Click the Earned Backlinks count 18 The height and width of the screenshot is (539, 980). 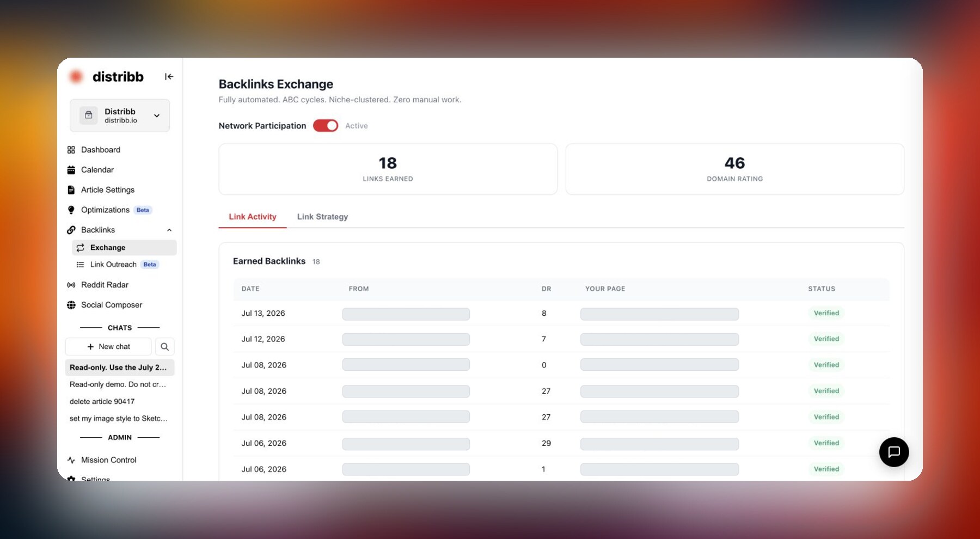[x=316, y=262]
